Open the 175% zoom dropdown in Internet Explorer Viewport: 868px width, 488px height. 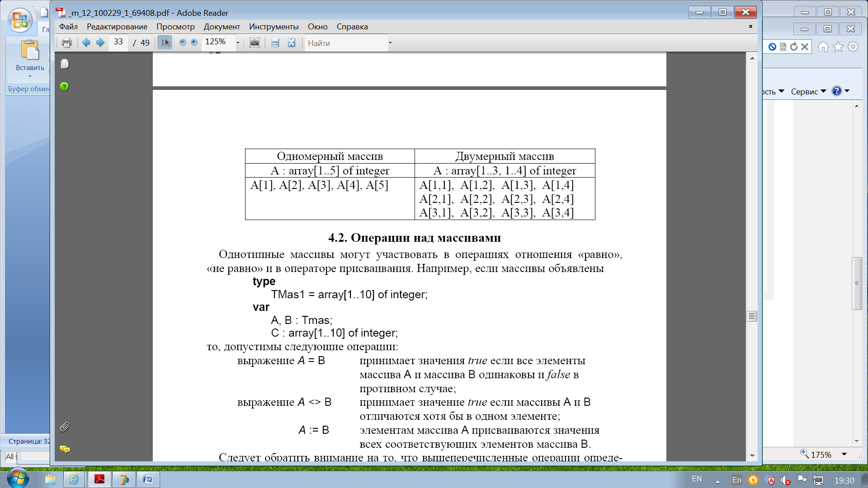(844, 455)
